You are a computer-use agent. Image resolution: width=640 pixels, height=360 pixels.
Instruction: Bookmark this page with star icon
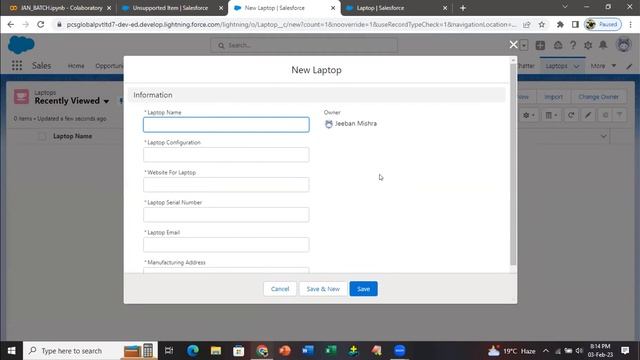(542, 24)
